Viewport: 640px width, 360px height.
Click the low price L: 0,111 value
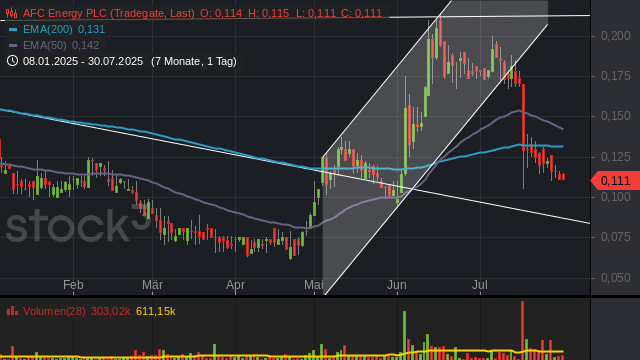[x=316, y=13]
